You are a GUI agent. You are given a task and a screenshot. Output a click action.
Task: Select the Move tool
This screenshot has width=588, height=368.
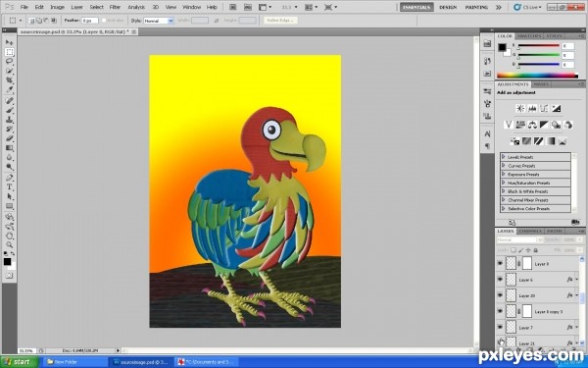click(x=10, y=42)
